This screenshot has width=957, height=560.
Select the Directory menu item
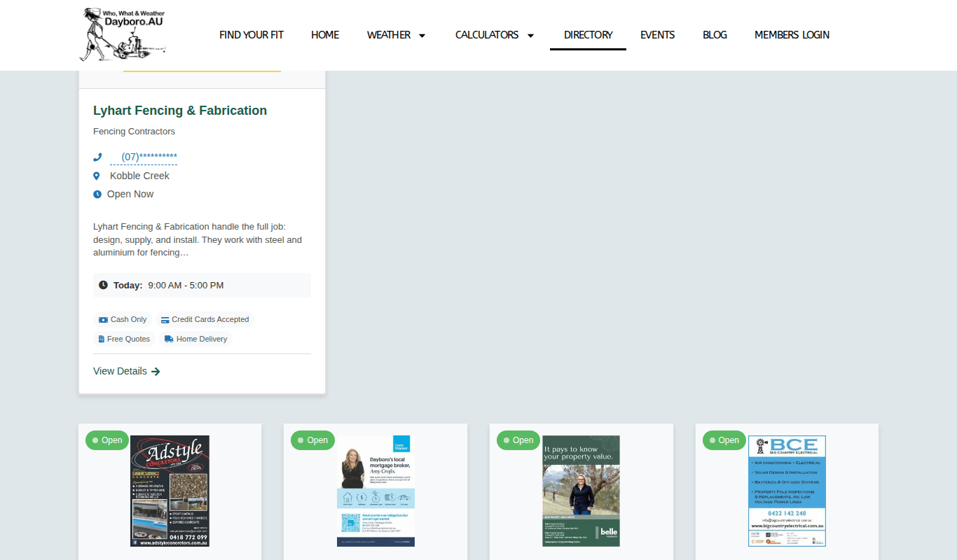point(588,35)
